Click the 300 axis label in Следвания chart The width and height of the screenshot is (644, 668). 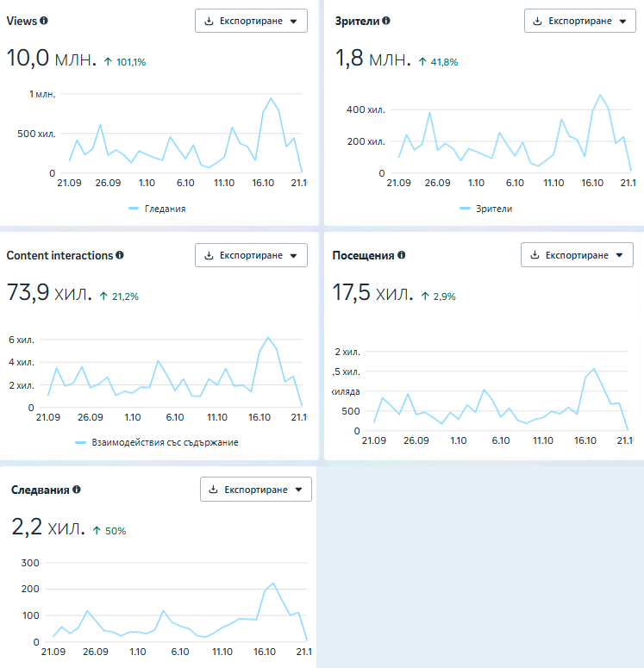pos(30,562)
